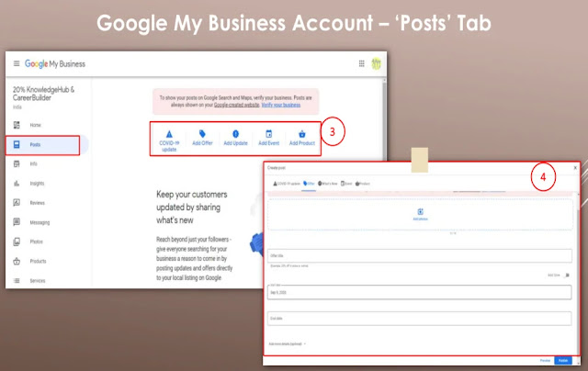
Task: Click the Google My Business logo
Action: pyautogui.click(x=55, y=63)
